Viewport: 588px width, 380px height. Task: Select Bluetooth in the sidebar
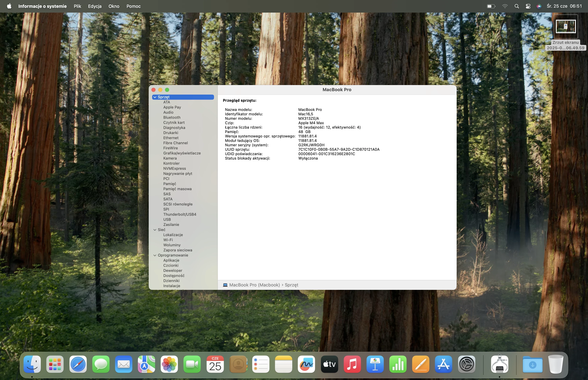(172, 118)
